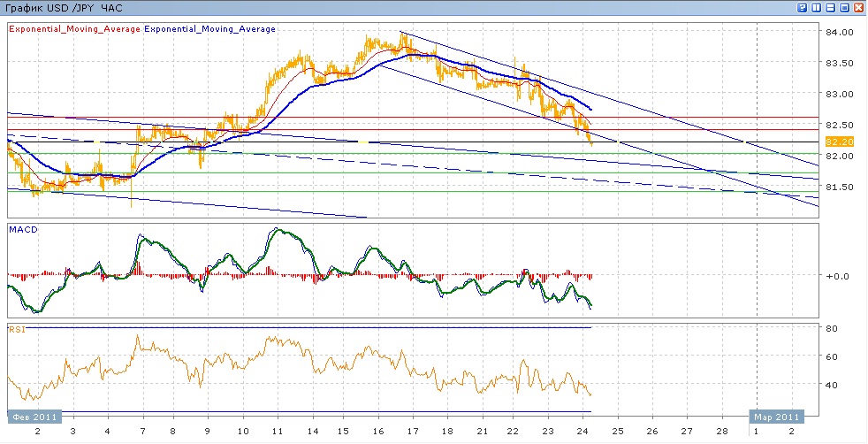Click the 80 RSI axis level
868x444 pixels.
pyautogui.click(x=832, y=328)
